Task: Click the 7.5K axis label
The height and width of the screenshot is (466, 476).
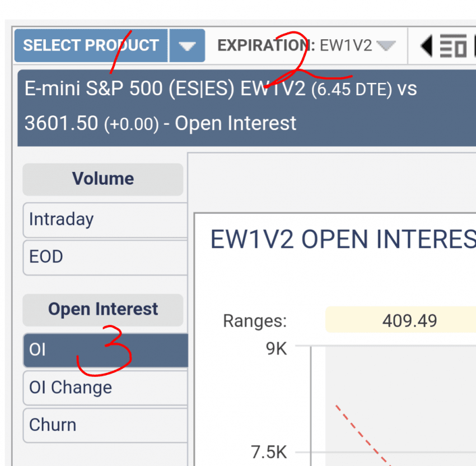Action: coord(269,451)
